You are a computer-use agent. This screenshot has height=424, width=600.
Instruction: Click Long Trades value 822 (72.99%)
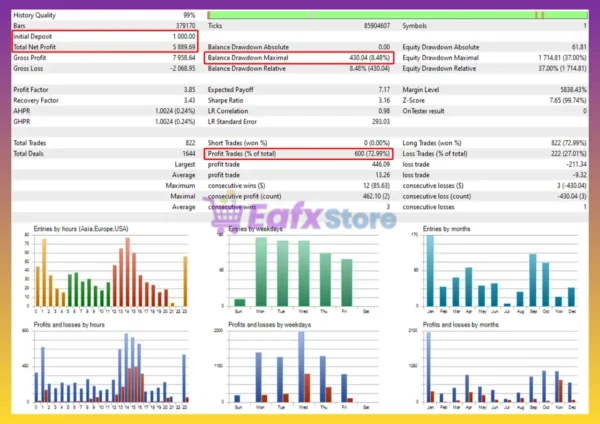[569, 143]
